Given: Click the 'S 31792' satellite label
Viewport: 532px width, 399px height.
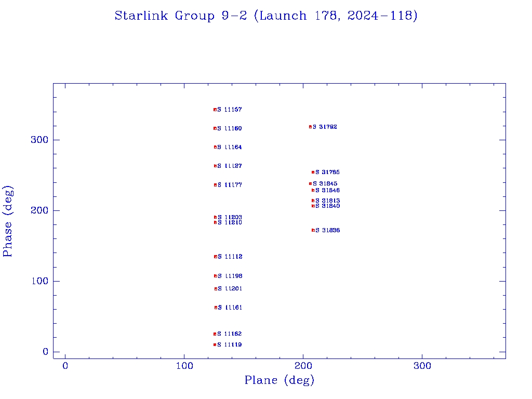Looking at the screenshot, I should (325, 127).
